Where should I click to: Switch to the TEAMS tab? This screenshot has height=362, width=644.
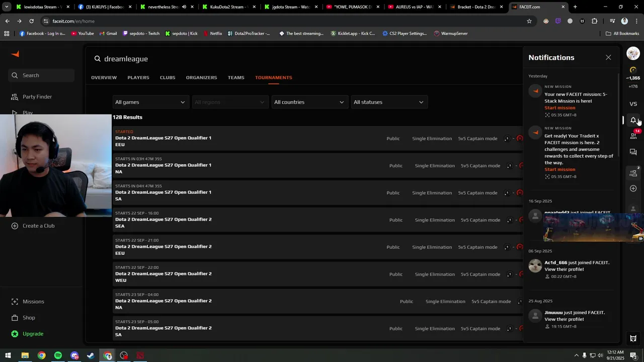coord(236,77)
